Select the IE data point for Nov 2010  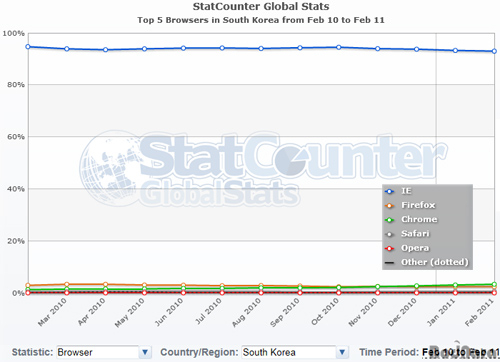tap(378, 49)
